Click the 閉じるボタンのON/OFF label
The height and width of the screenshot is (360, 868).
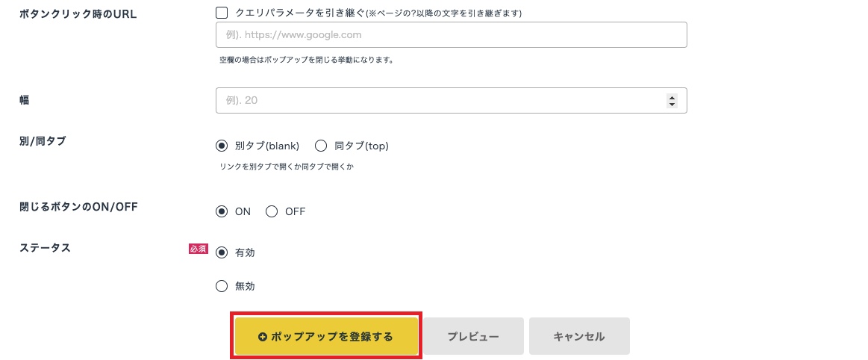78,208
